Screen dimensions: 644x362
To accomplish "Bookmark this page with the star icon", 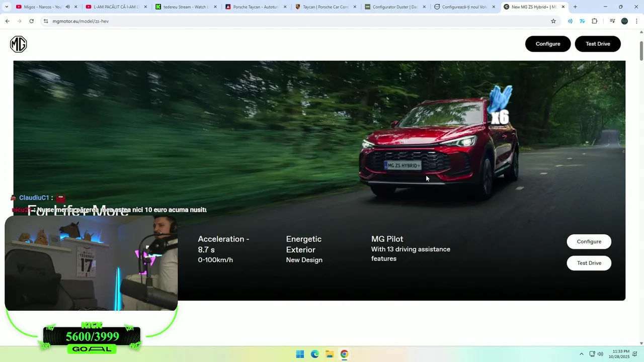I will pyautogui.click(x=553, y=21).
